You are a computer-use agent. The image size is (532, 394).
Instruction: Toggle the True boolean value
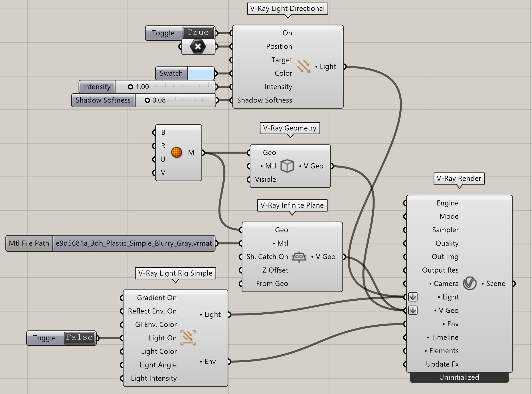198,33
